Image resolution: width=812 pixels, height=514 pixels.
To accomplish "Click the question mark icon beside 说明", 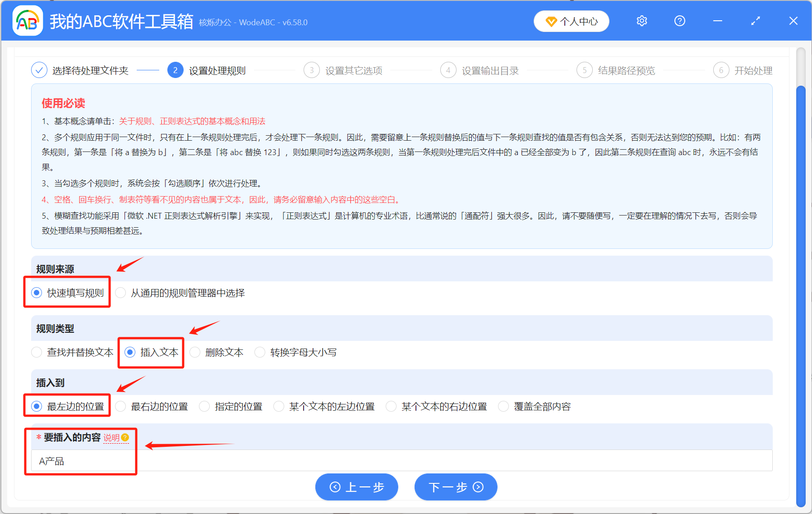I will click(125, 438).
